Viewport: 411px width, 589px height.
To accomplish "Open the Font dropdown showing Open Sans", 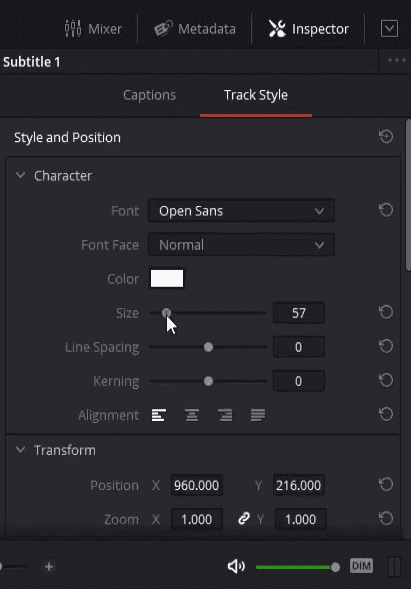I will [x=241, y=211].
